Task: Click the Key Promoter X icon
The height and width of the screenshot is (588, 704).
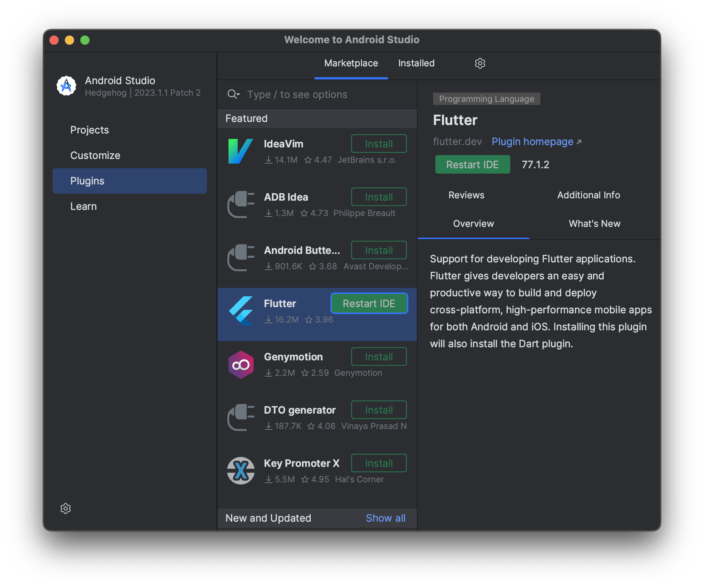Action: [240, 471]
